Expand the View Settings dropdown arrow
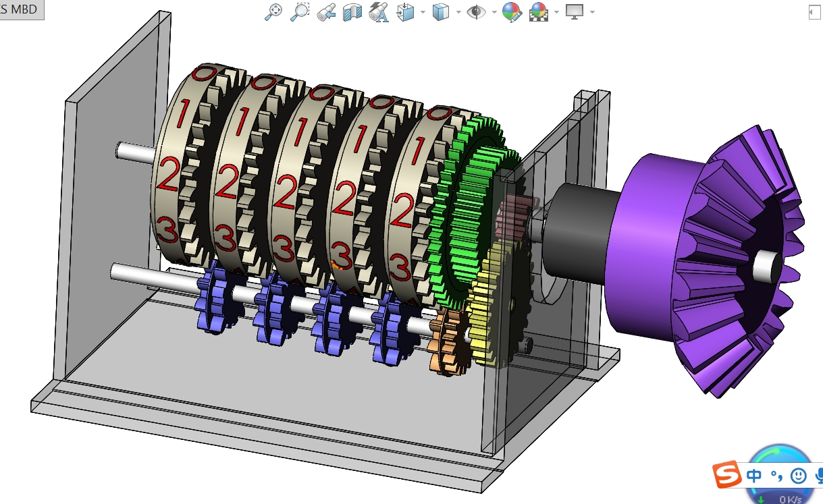823x504 pixels. tap(592, 12)
